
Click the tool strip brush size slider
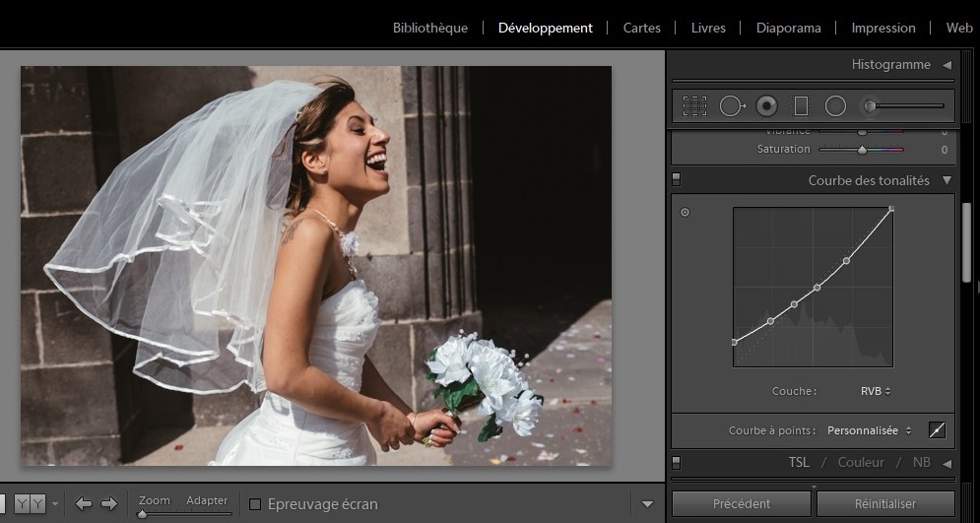click(909, 106)
